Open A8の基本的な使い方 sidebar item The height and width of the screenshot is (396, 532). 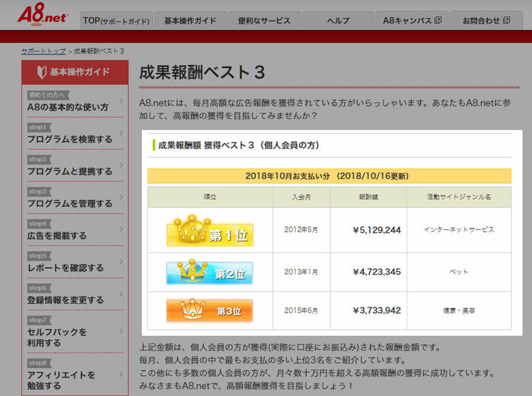(x=74, y=102)
